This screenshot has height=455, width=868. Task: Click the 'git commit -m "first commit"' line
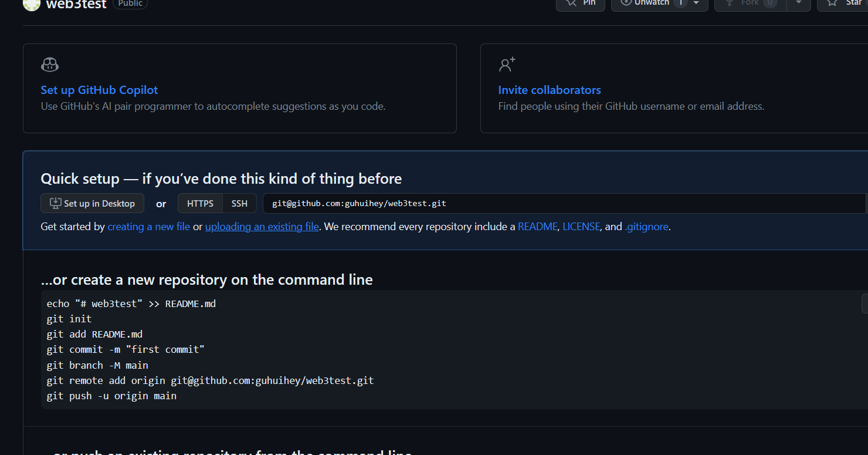126,349
